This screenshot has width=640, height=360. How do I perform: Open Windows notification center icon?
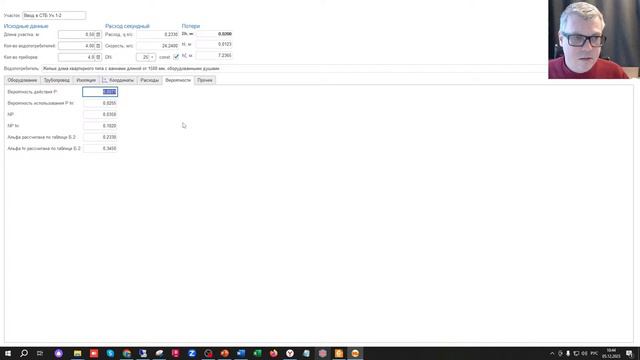(x=629, y=353)
